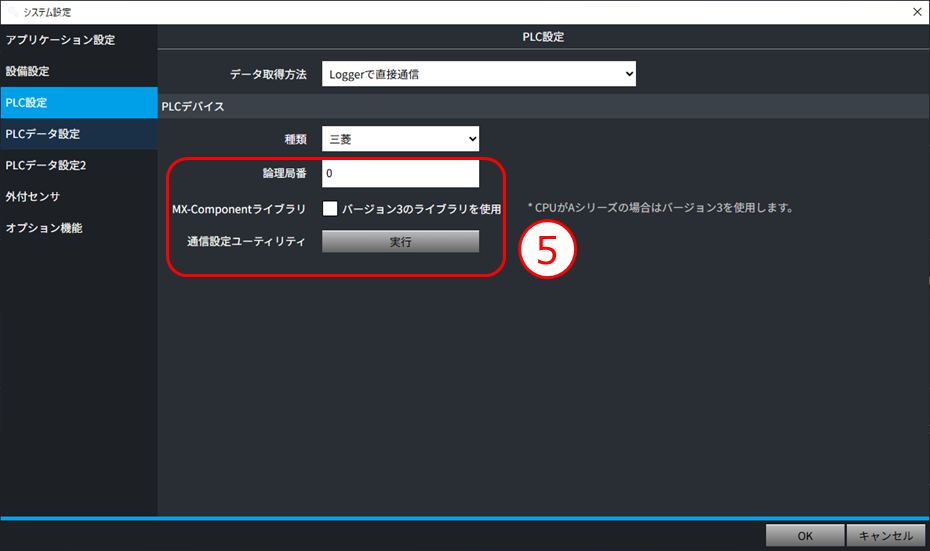Click the MX-Componentライブラリ label
Screen dimensions: 930x551
point(239,209)
